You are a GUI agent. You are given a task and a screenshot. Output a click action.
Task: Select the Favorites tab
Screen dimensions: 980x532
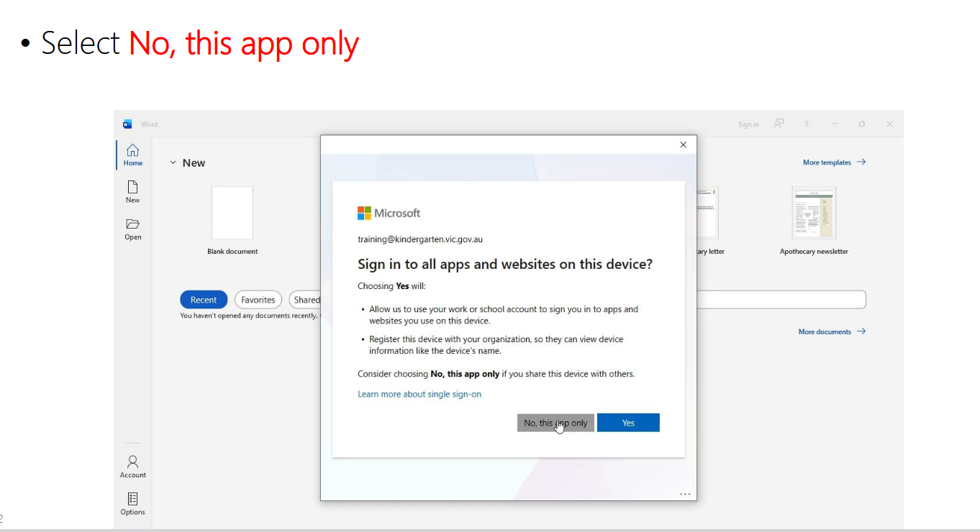(258, 300)
